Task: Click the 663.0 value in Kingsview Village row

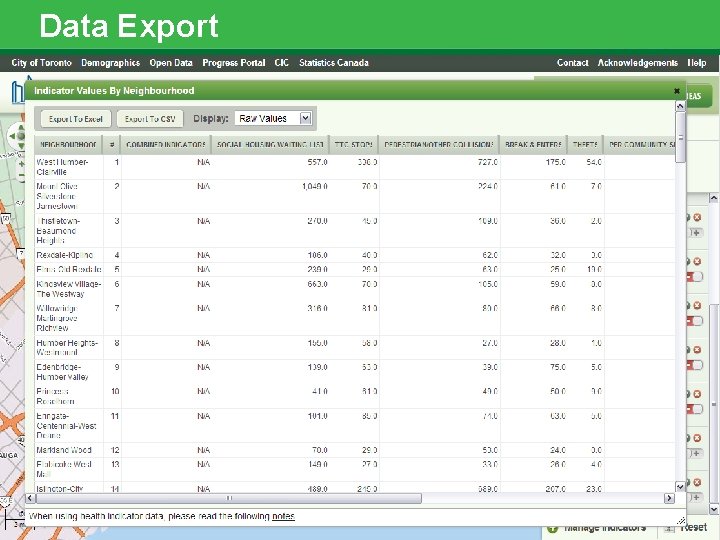Action: pyautogui.click(x=317, y=284)
